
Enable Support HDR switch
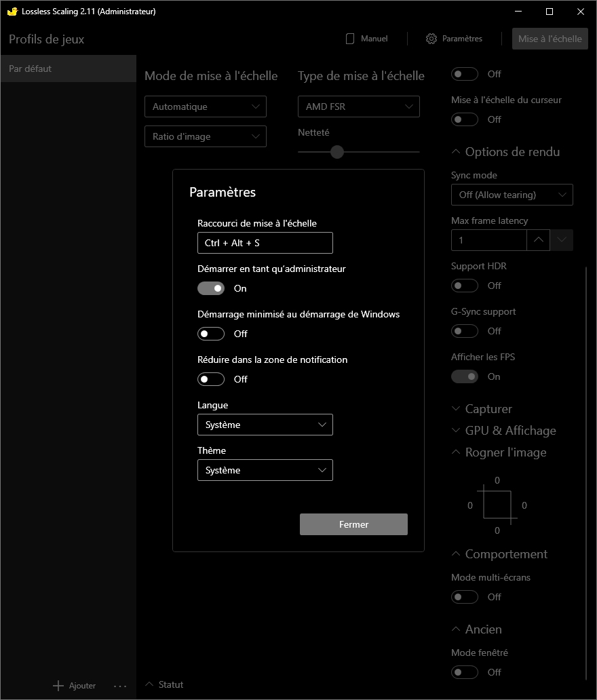pyautogui.click(x=465, y=286)
